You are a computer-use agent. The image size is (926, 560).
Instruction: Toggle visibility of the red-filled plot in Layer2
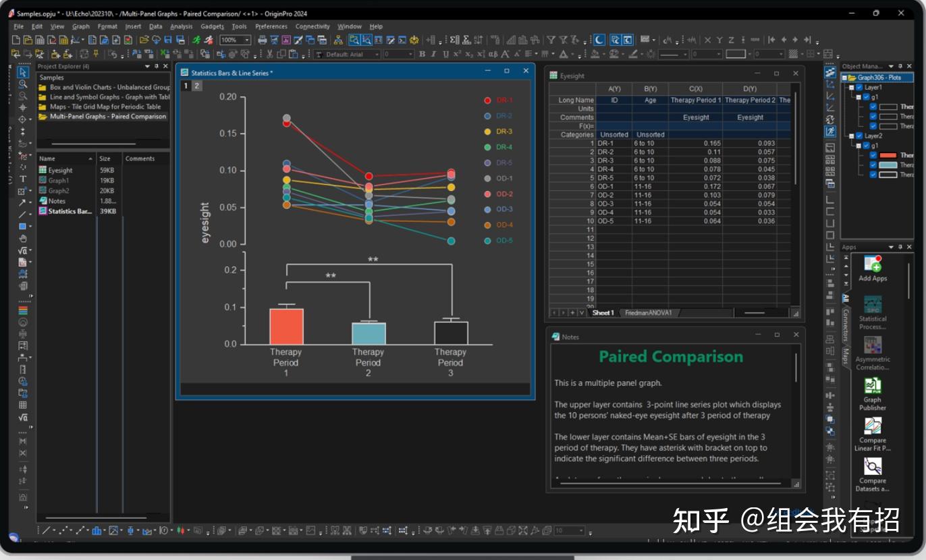click(x=873, y=155)
